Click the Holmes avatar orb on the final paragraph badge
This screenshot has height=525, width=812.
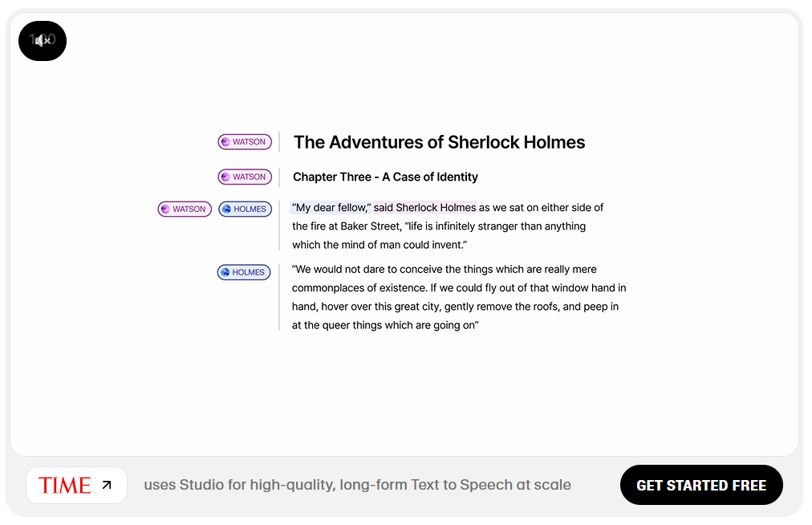tap(223, 272)
